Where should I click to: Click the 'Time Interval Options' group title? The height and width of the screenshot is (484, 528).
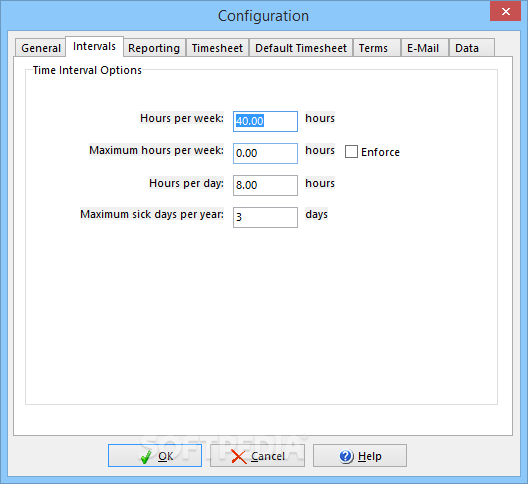87,70
